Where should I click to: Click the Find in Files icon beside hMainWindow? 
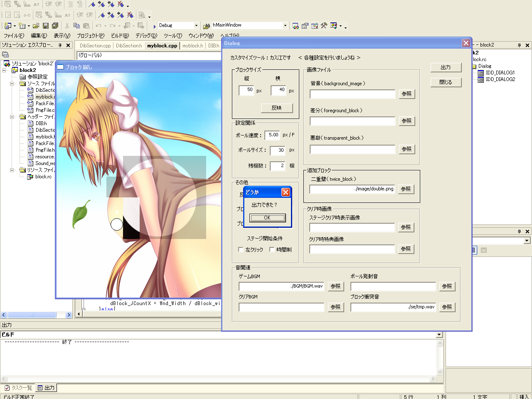click(207, 26)
